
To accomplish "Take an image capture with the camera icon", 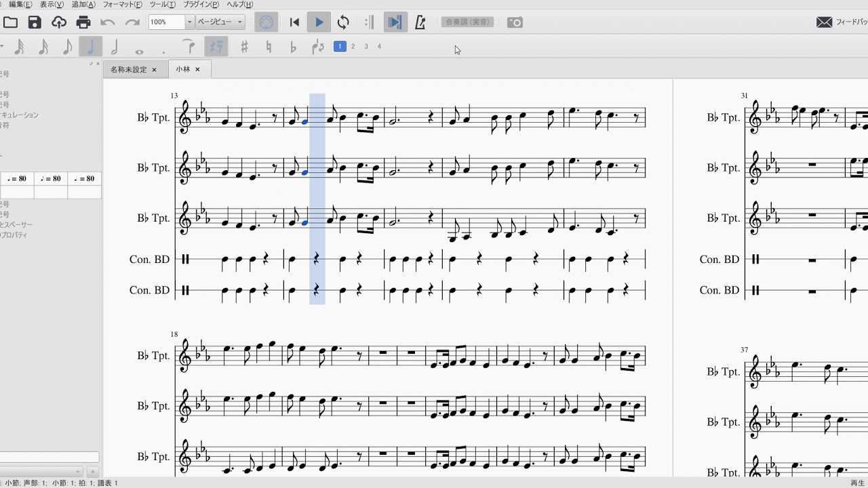I will [515, 22].
